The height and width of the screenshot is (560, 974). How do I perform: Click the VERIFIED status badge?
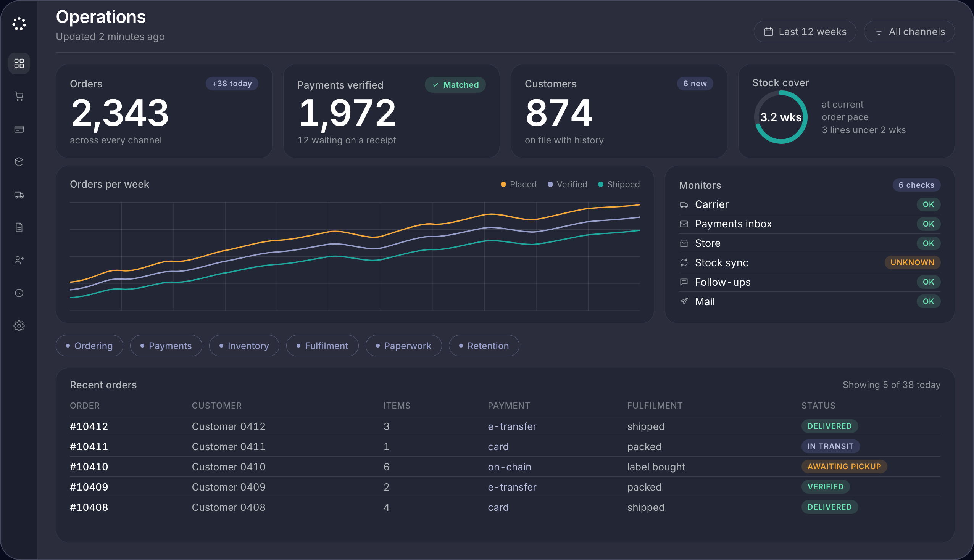(x=825, y=486)
